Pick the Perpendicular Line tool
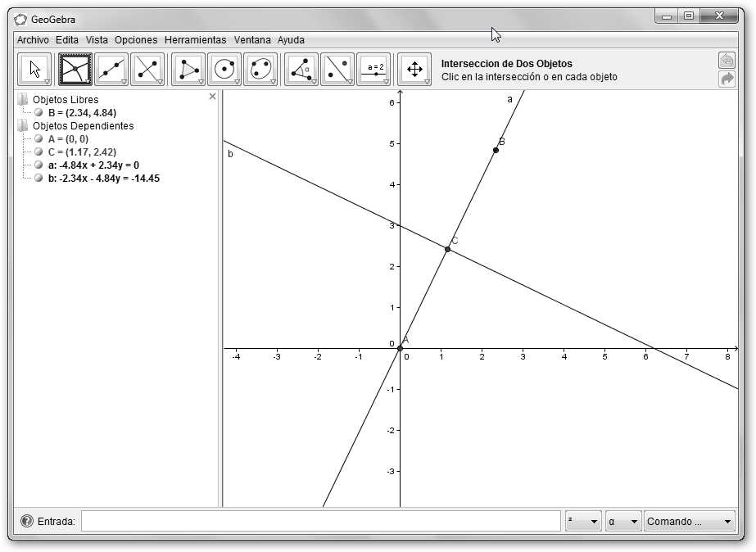Viewport: 756px width, 552px height. (147, 70)
